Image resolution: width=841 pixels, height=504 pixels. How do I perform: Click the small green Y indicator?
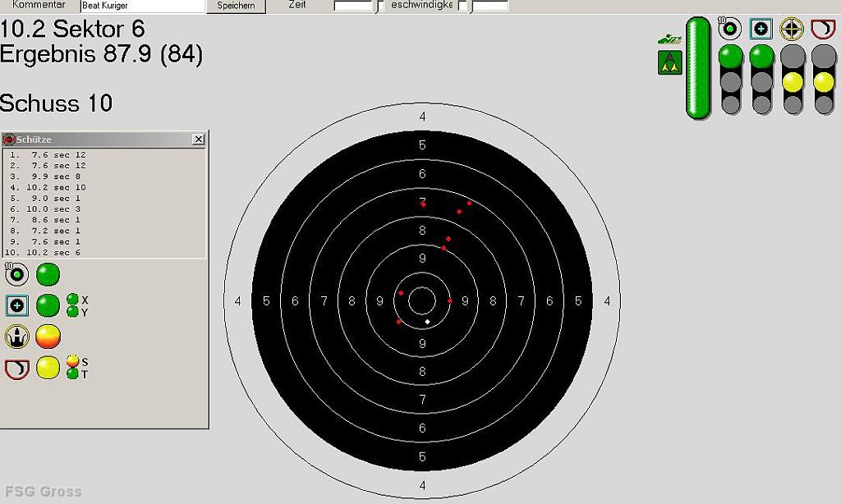point(72,312)
